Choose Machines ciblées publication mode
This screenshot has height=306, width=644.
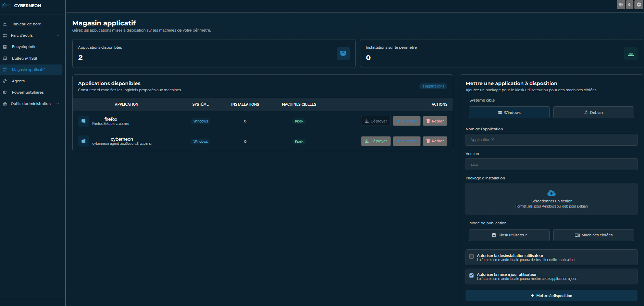coord(593,235)
